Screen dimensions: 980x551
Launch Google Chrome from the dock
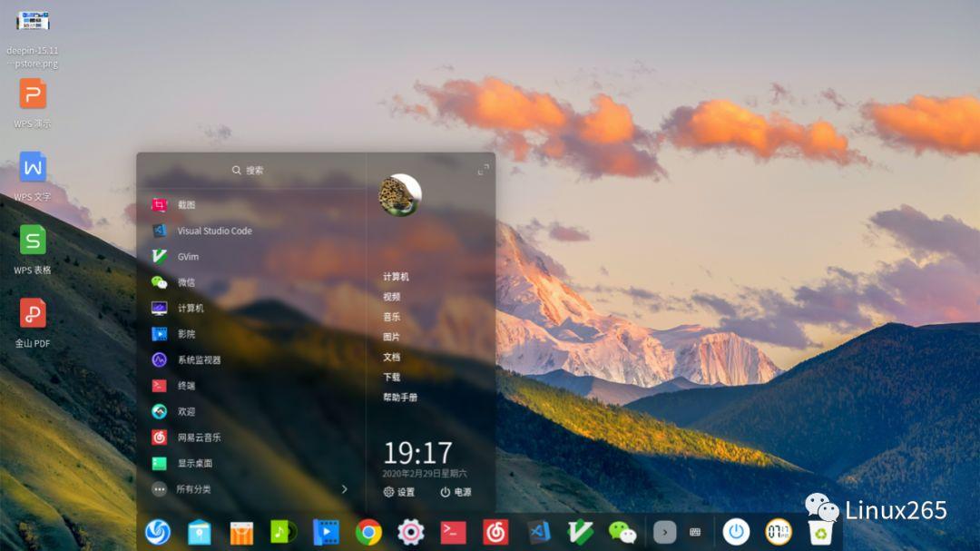[x=368, y=534]
